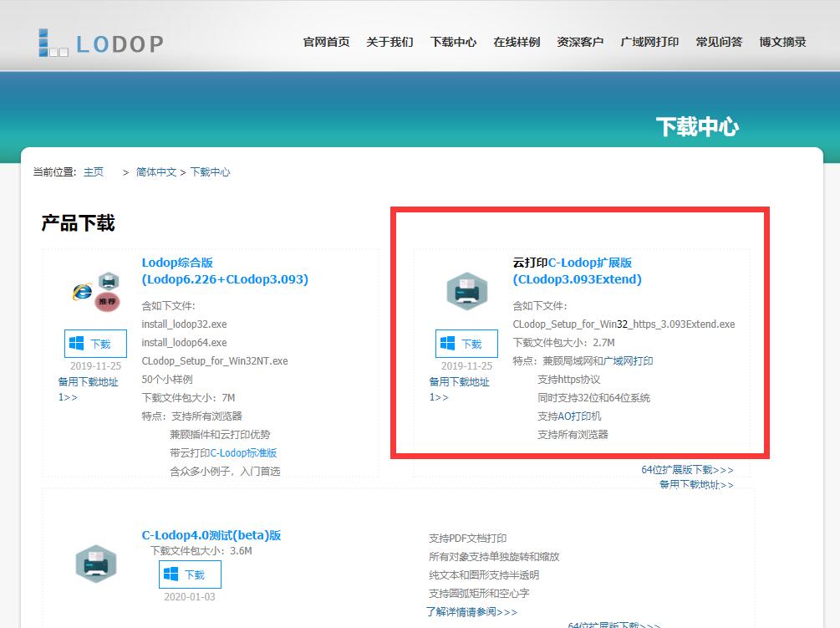Image resolution: width=840 pixels, height=628 pixels.
Task: Click the Windows logo beside install_lodop32.exe
Action: 77,344
